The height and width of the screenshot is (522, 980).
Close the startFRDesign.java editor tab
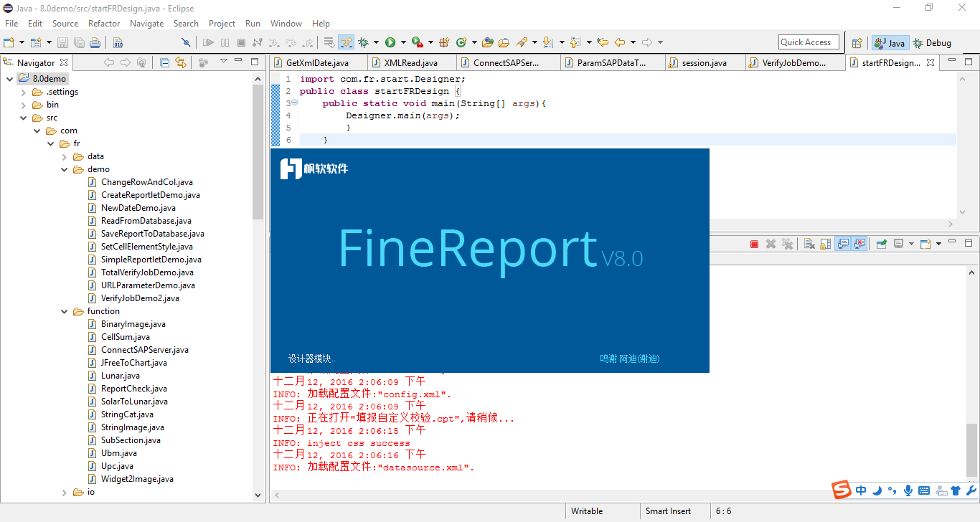click(930, 62)
